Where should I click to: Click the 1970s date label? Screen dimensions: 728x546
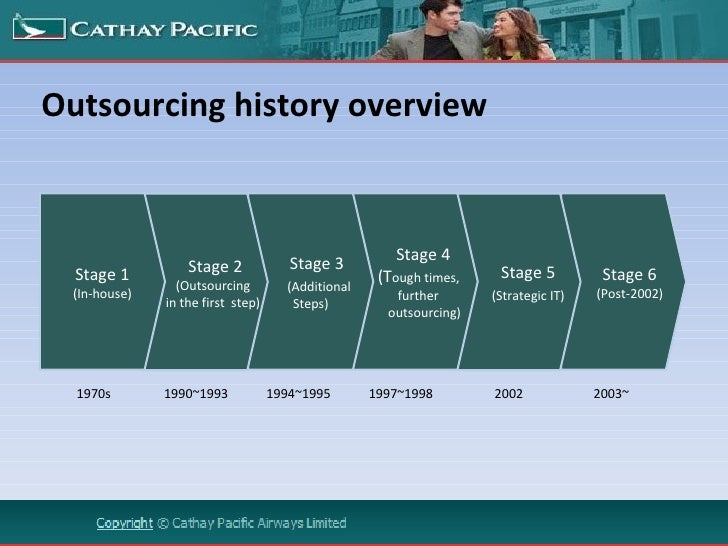pos(93,394)
